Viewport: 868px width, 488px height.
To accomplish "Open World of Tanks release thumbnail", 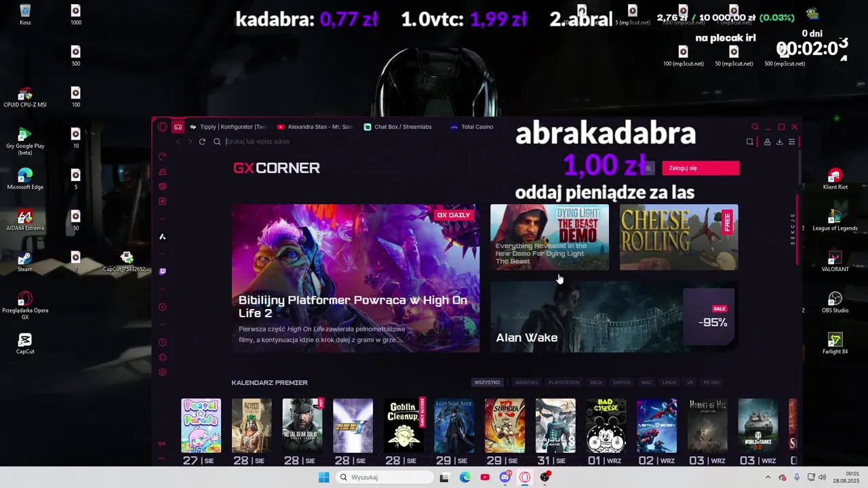I will click(758, 426).
